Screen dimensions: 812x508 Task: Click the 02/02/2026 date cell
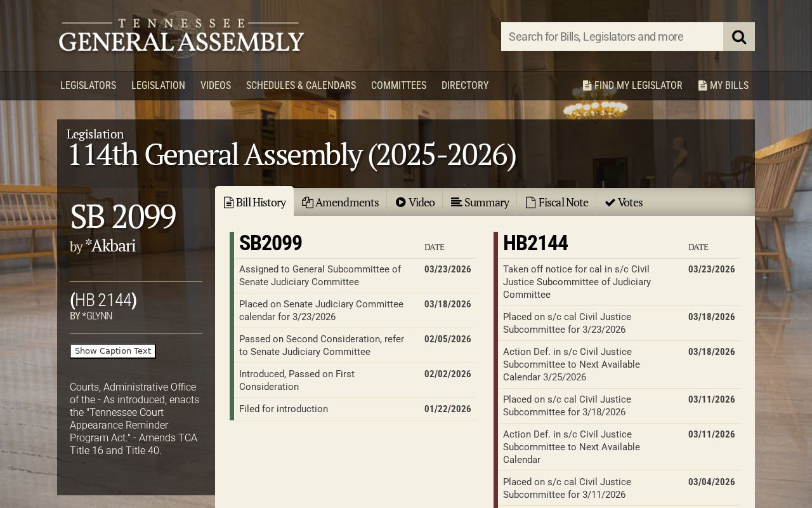(x=448, y=374)
